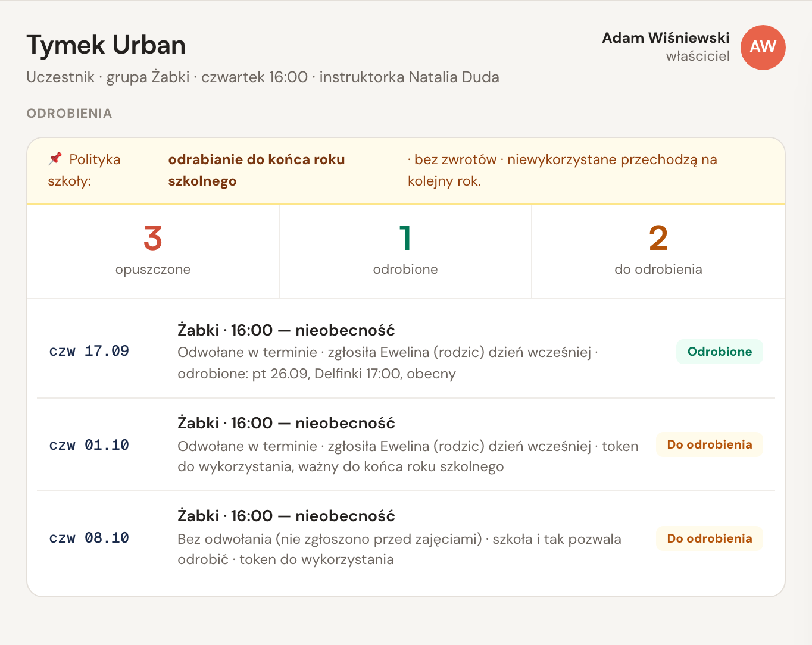The image size is (812, 645).
Task: Click instruktorka Natalia Duda text
Action: [x=410, y=77]
